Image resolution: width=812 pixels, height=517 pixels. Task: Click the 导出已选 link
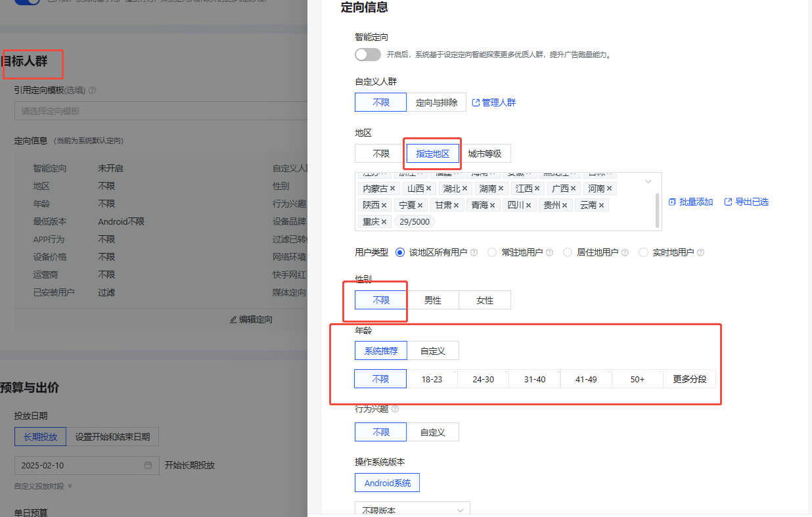pos(746,202)
